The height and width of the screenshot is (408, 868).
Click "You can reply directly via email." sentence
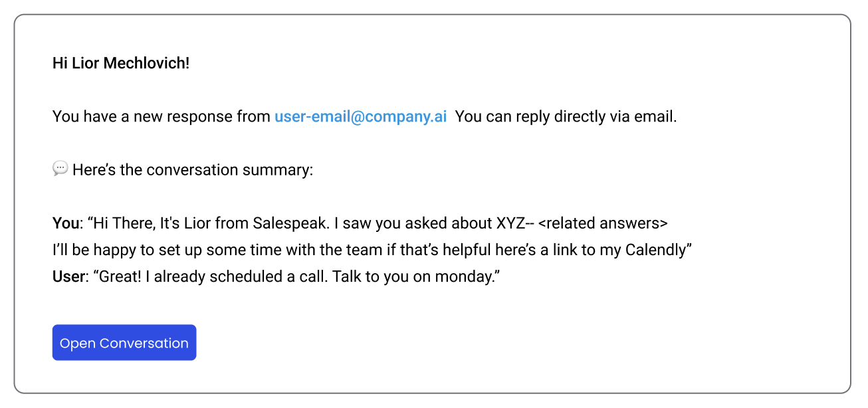click(566, 117)
